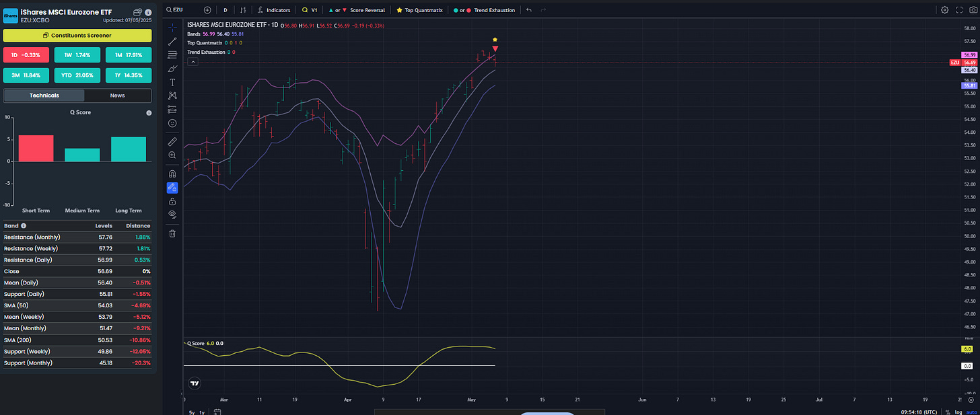
Task: Select the 5y date range button
Action: coord(192,412)
